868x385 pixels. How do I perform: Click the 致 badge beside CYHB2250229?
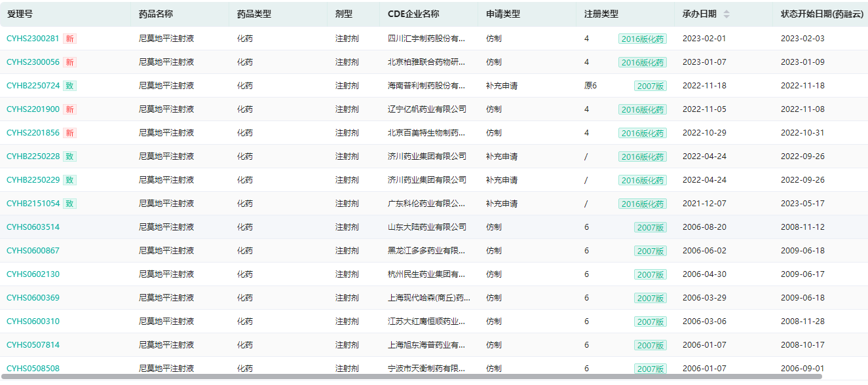(69, 180)
